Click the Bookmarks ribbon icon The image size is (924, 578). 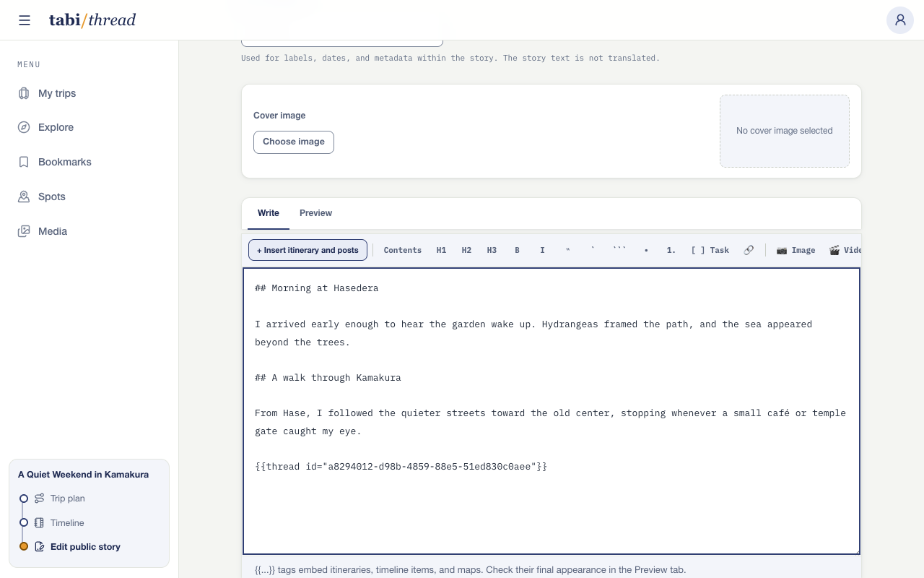[24, 162]
